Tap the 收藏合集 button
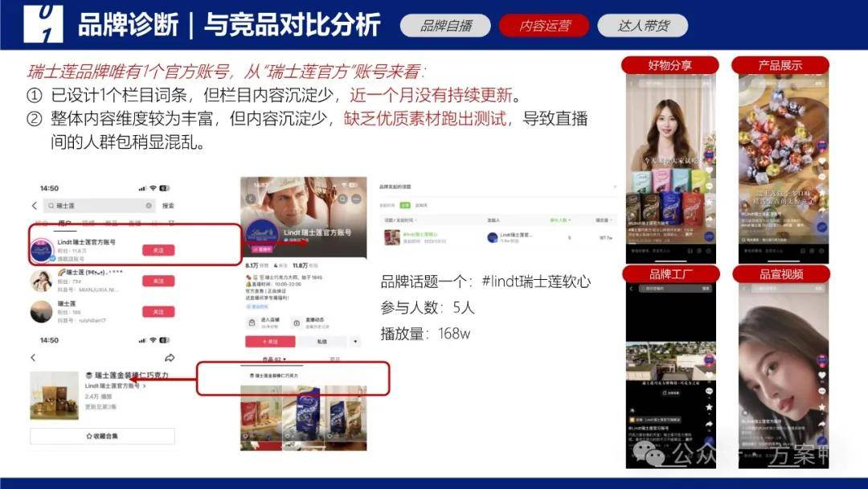The height and width of the screenshot is (489, 868). click(102, 436)
